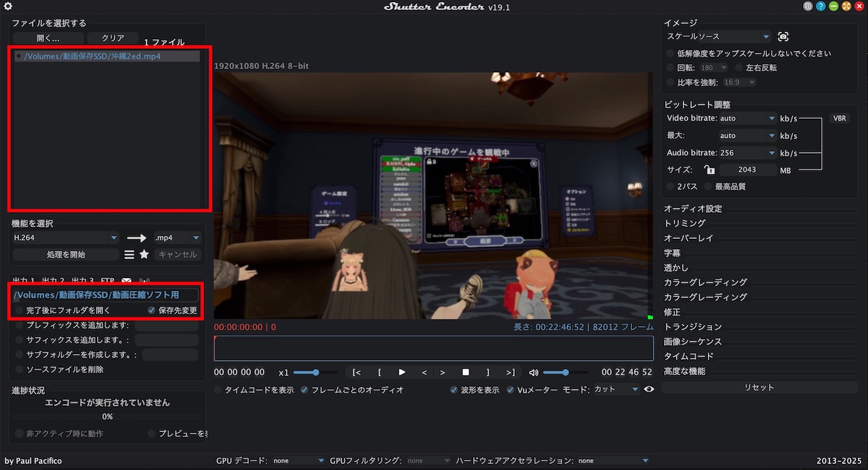The height and width of the screenshot is (470, 868).
Task: Select 沖縄2ed.mp4 in the file list
Action: 107,57
